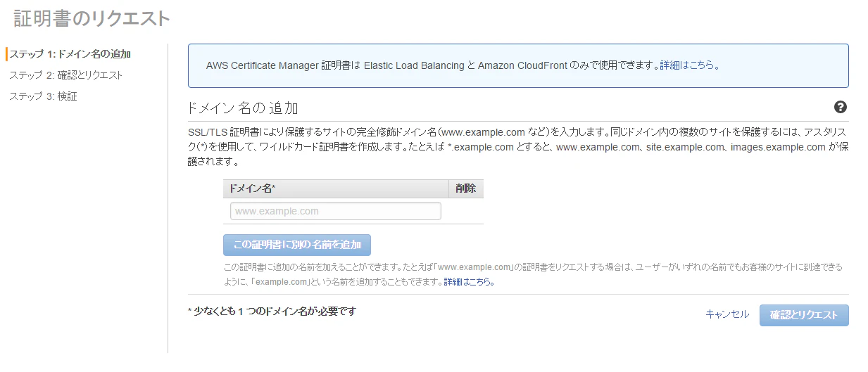Go to step 2 確認とリクエスト
The height and width of the screenshot is (372, 868).
65,75
